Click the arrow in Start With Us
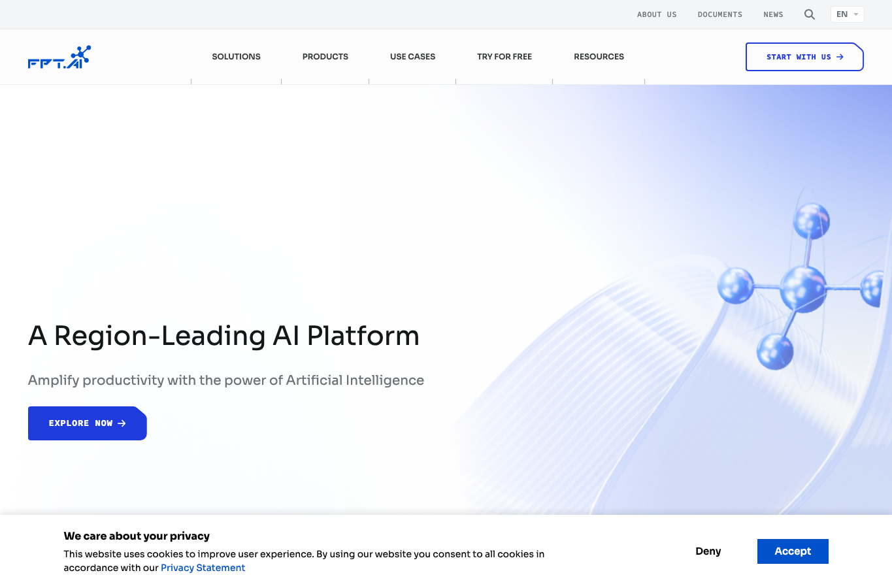The height and width of the screenshot is (588, 892). (840, 57)
